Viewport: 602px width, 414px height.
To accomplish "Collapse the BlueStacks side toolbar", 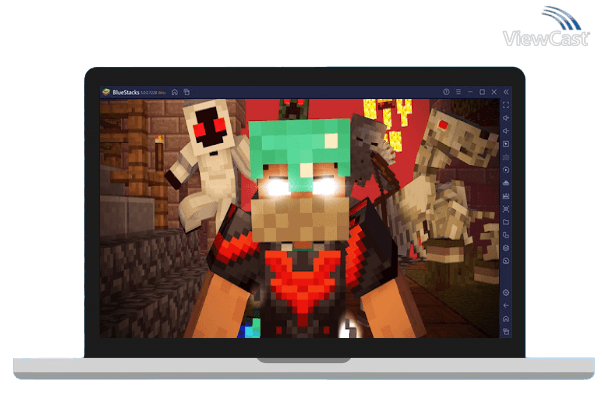I will [506, 92].
